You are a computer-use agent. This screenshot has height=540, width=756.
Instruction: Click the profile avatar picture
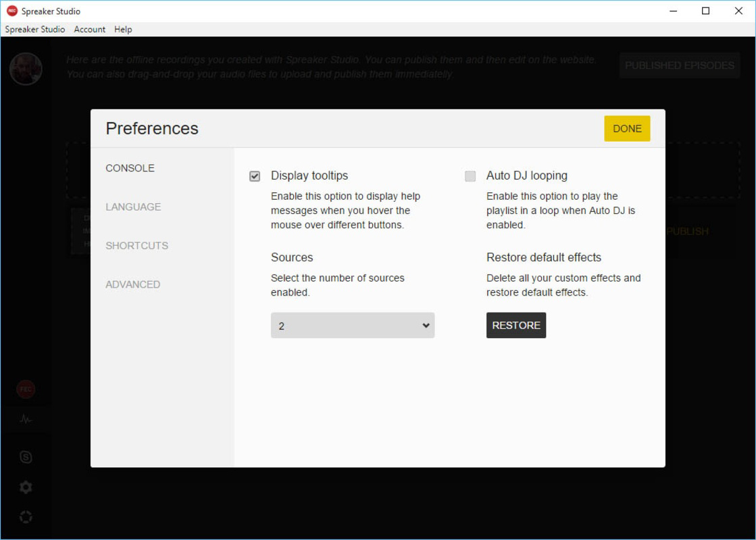pos(26,69)
